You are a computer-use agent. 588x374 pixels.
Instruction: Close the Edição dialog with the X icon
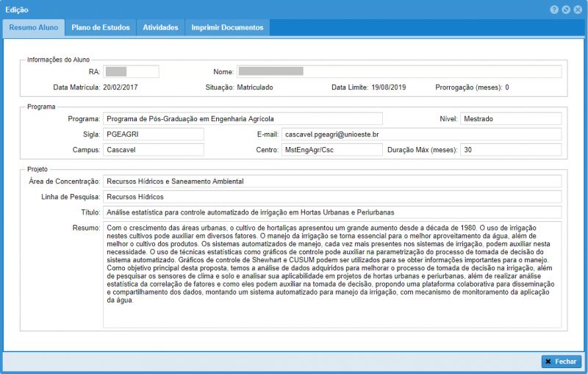(577, 9)
